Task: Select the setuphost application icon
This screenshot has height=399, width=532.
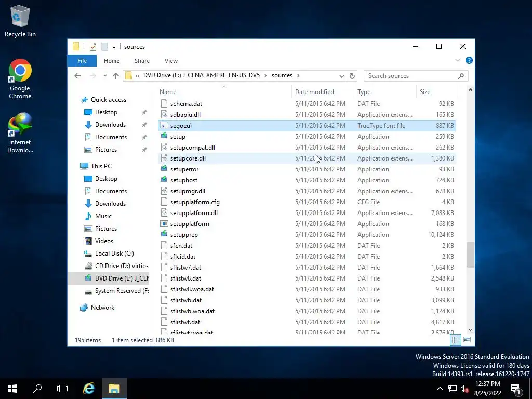Action: click(164, 180)
